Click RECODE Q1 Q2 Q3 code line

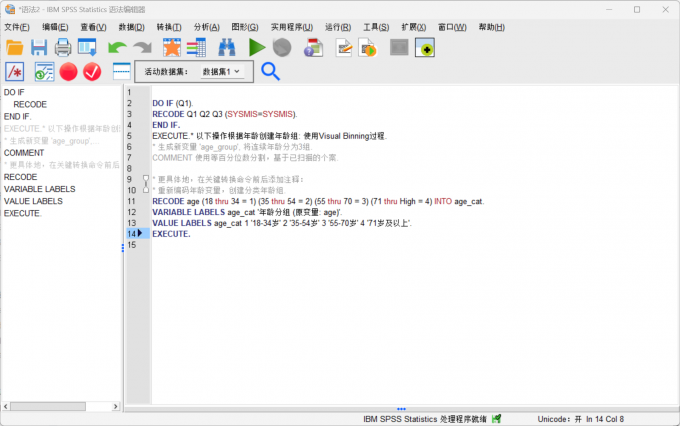click(225, 114)
